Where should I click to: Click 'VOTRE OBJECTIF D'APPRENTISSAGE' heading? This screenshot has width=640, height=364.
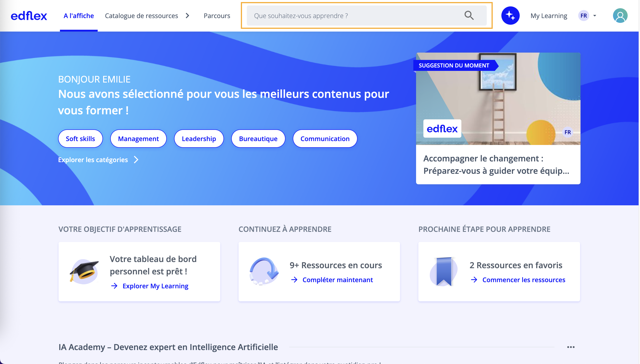click(120, 229)
